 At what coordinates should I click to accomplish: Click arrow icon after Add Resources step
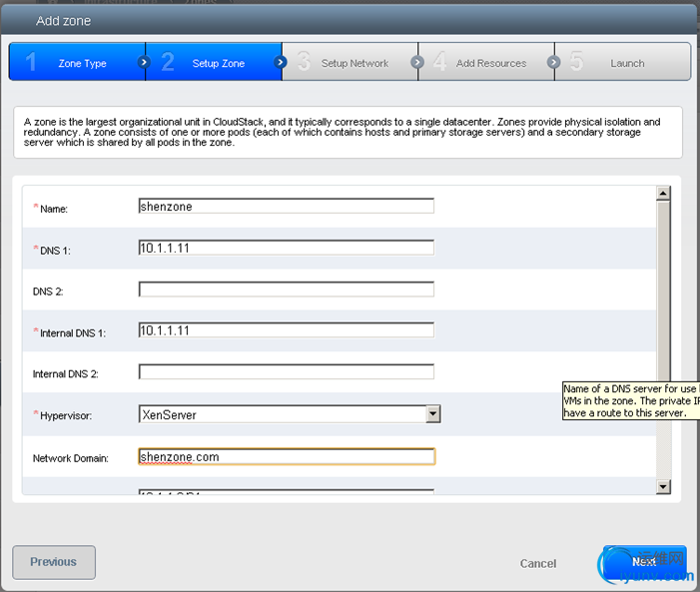[553, 62]
